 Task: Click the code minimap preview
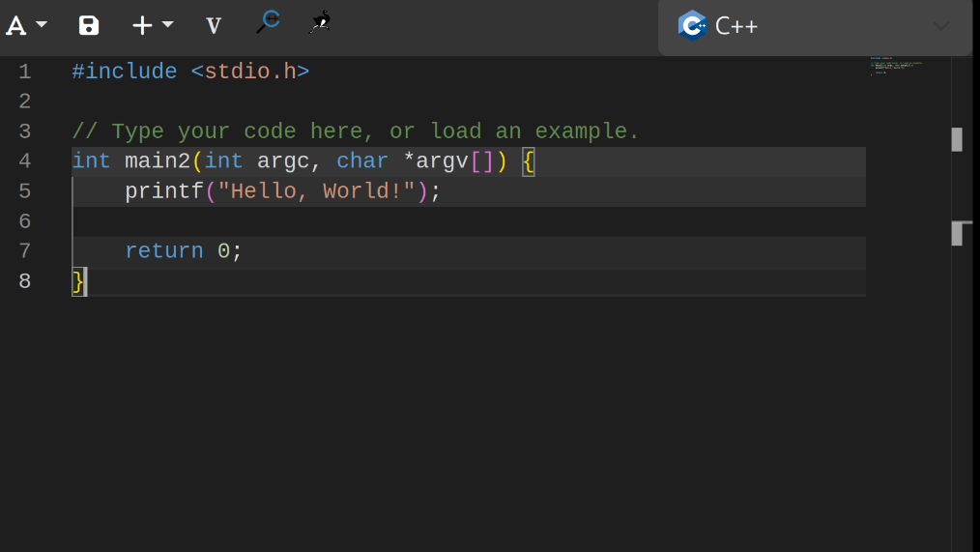pos(896,67)
